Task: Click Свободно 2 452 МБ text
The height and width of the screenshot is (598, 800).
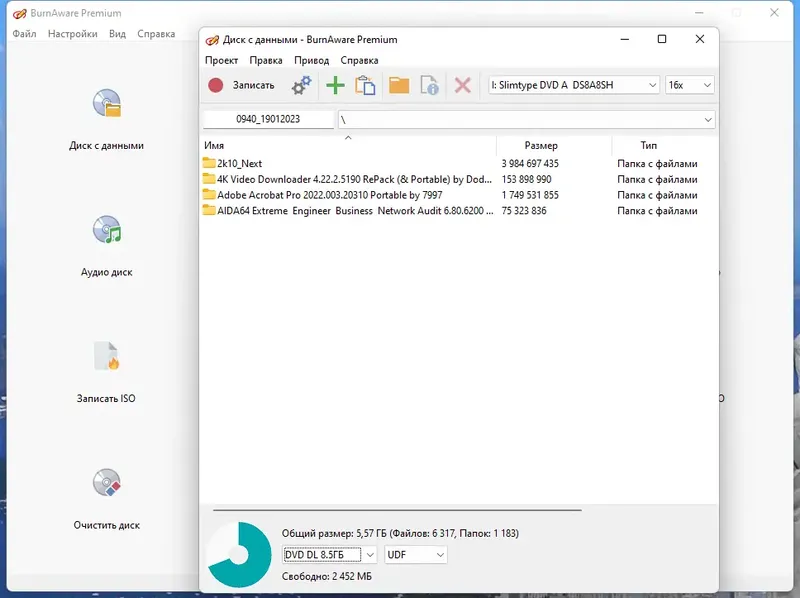Action: pyautogui.click(x=327, y=576)
